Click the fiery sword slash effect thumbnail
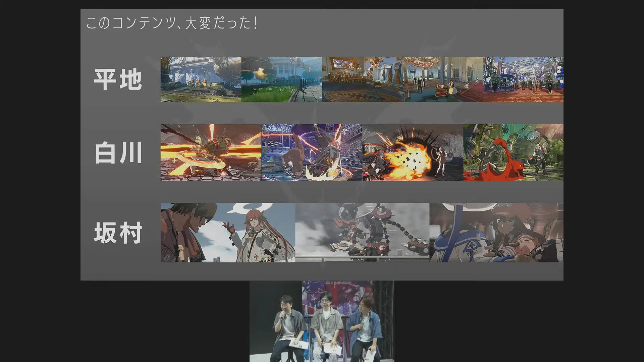 (x=211, y=153)
